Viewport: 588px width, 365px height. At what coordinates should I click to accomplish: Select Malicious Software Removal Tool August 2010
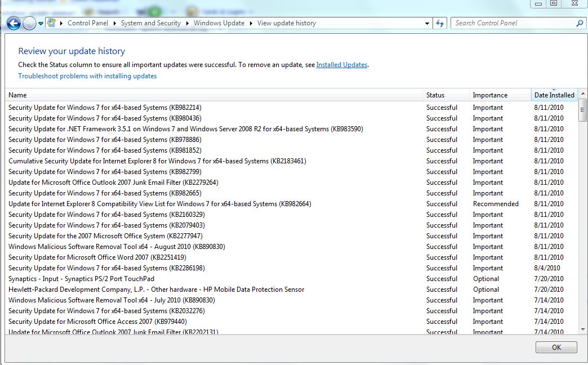point(291,247)
